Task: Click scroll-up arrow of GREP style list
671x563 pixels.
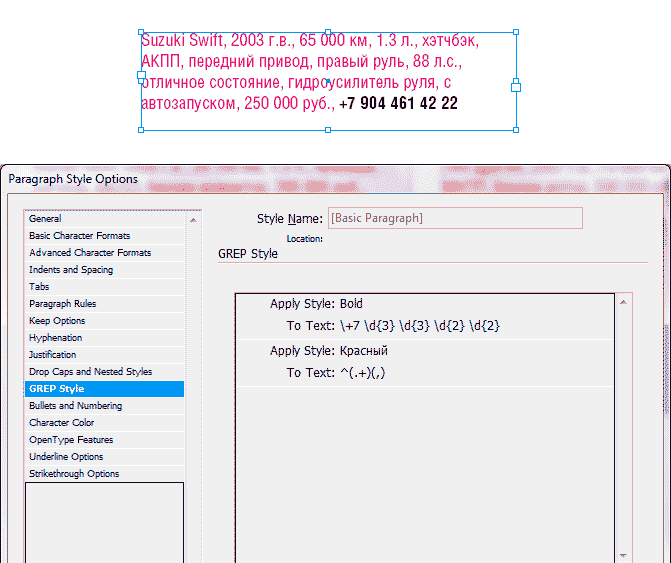Action: [623, 302]
